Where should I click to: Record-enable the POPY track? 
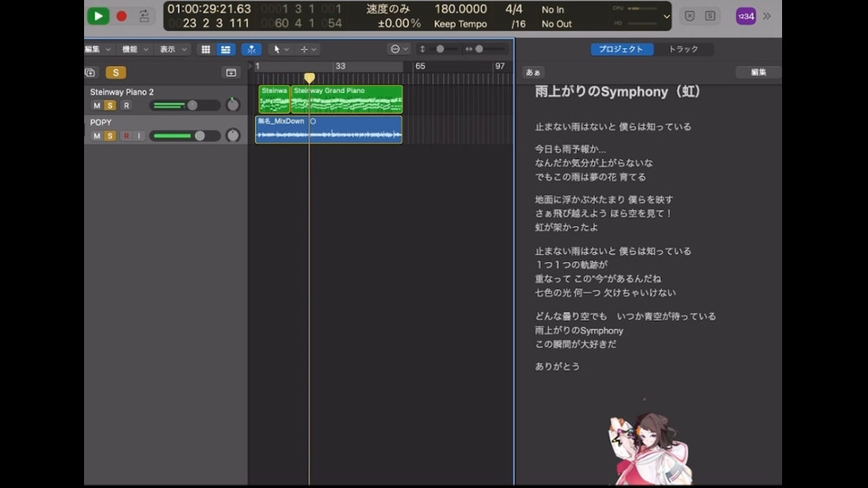click(127, 136)
